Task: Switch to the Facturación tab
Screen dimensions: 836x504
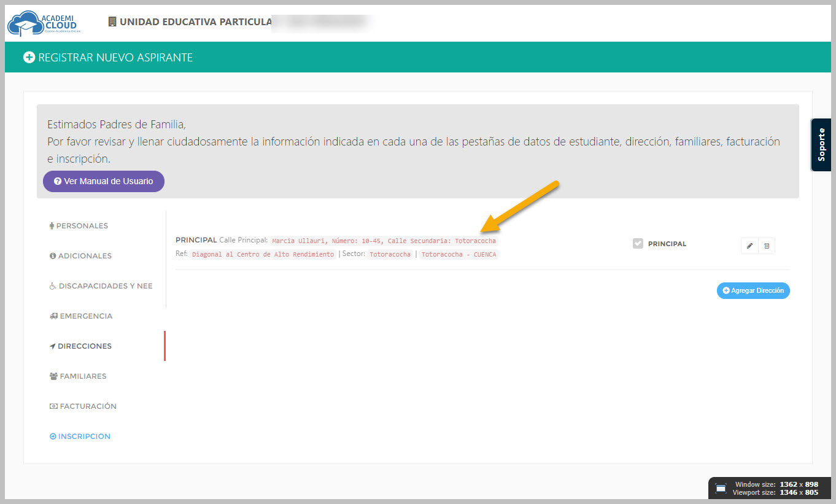Action: [x=83, y=406]
